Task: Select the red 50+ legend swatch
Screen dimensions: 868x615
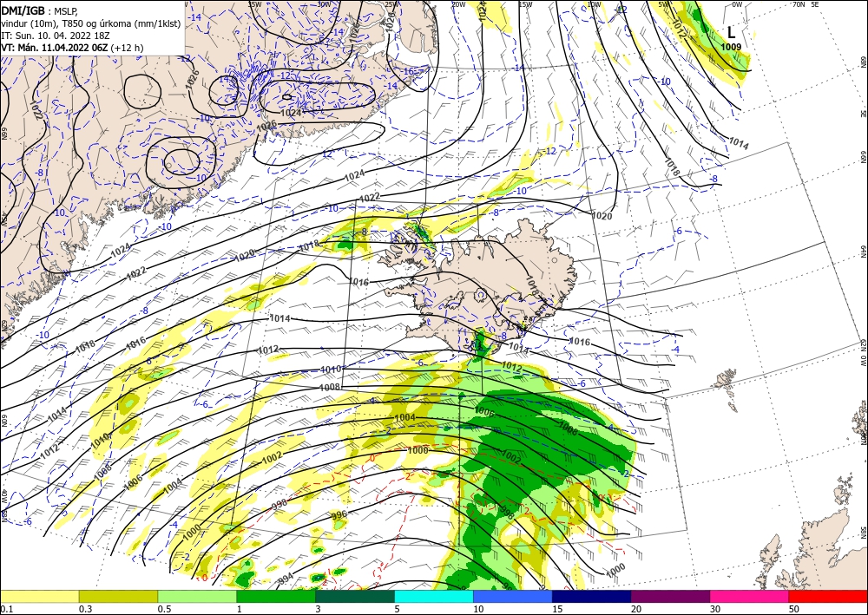Action: [x=828, y=596]
